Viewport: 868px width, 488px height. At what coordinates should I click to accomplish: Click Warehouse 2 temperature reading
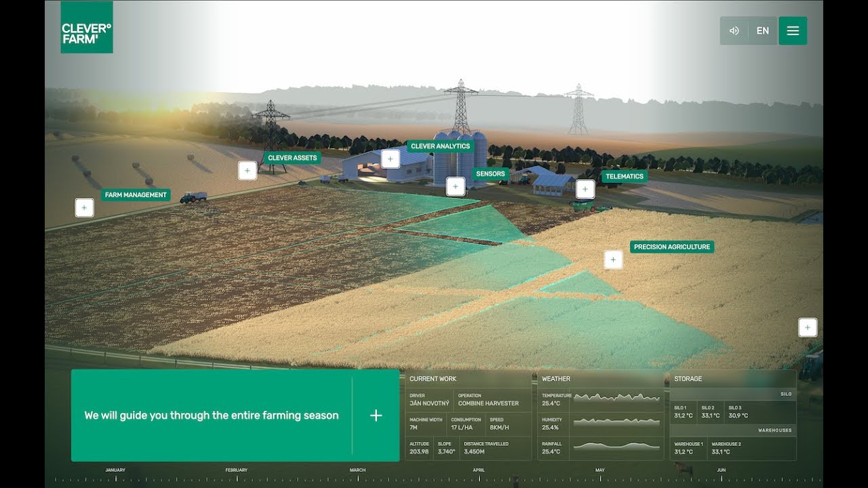pos(721,451)
